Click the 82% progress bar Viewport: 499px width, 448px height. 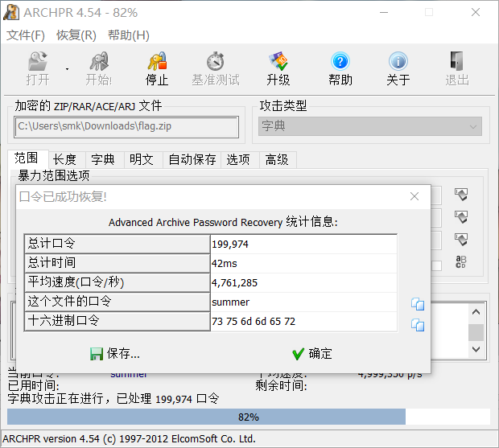click(x=249, y=417)
